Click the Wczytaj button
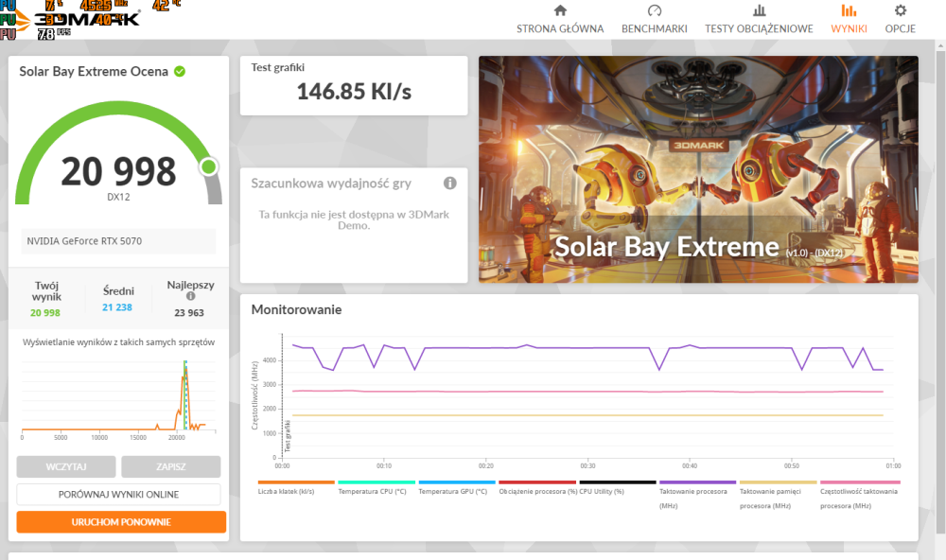946x560 pixels. tap(66, 467)
